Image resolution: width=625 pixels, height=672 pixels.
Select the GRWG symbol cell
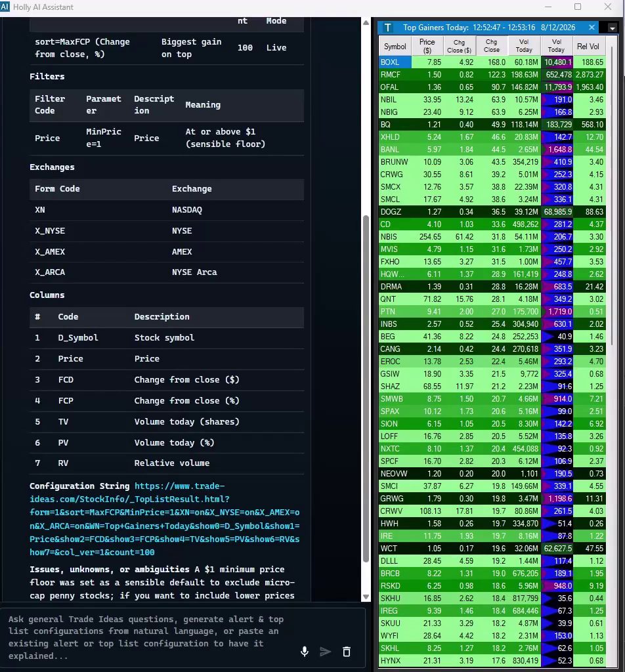(x=395, y=499)
